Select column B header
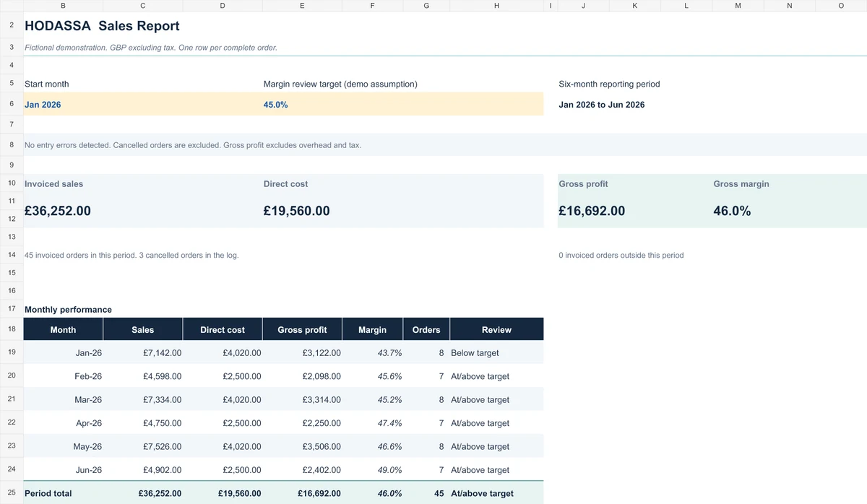867x504 pixels. pyautogui.click(x=64, y=5)
